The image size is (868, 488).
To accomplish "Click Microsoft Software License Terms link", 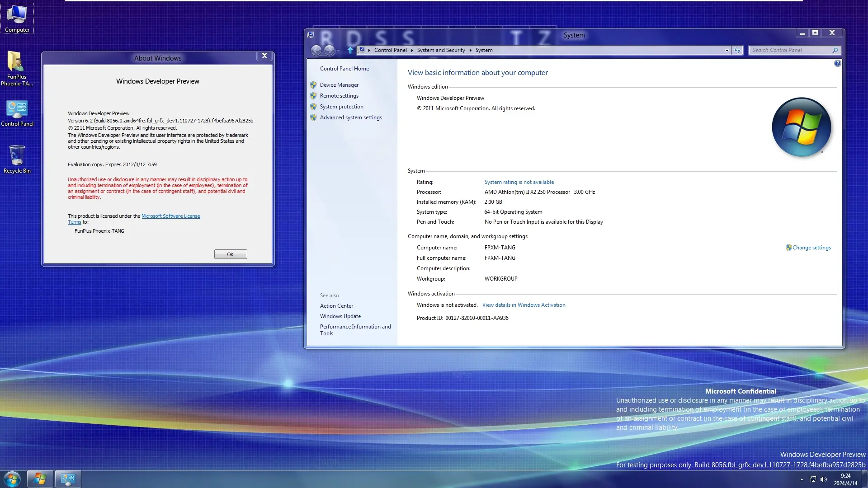I will pyautogui.click(x=170, y=216).
